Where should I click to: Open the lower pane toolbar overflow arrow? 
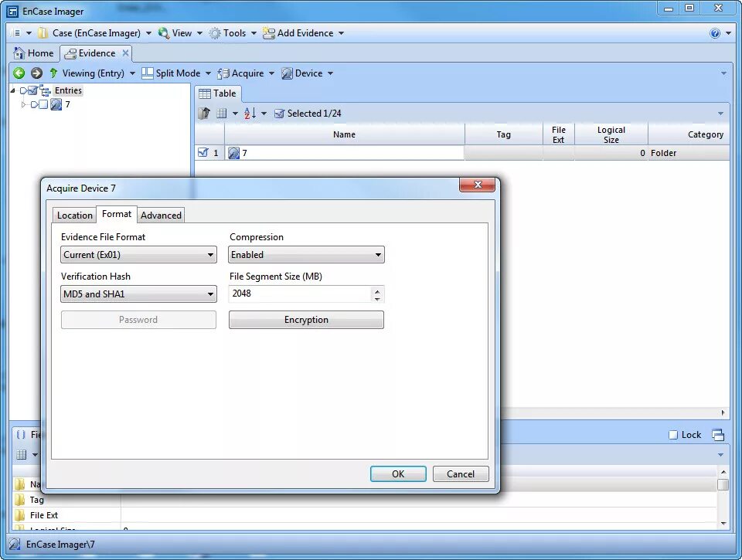720,455
